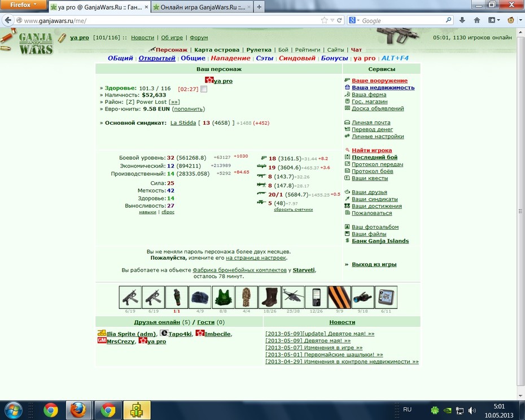
Task: Toggle the checkbox next to health timer 02:27
Action: 204,89
